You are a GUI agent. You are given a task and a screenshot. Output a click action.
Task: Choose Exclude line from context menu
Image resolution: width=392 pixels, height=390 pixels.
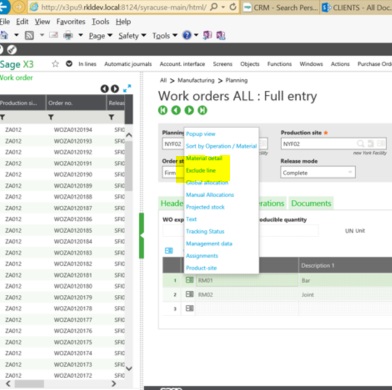(x=201, y=170)
